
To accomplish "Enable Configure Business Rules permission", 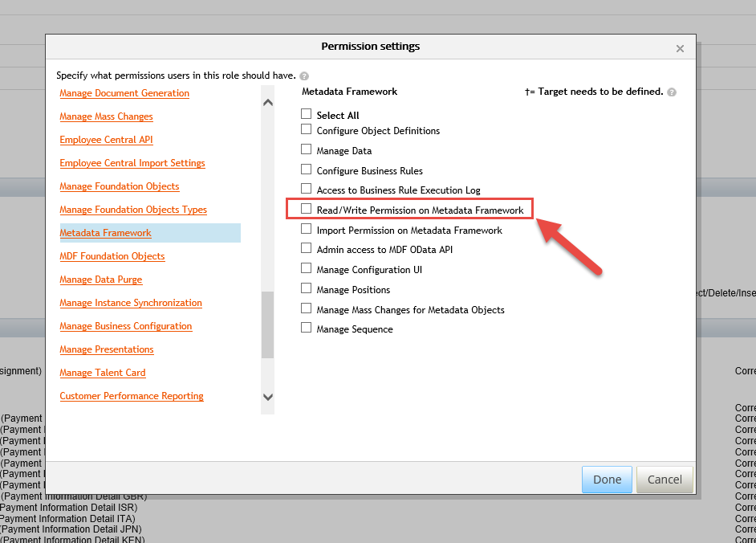I will [306, 169].
